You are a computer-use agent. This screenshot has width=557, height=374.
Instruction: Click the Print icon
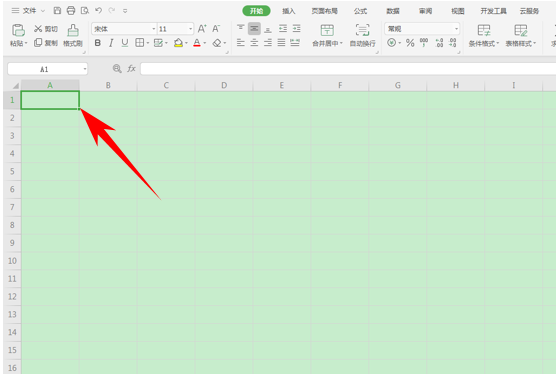click(71, 11)
